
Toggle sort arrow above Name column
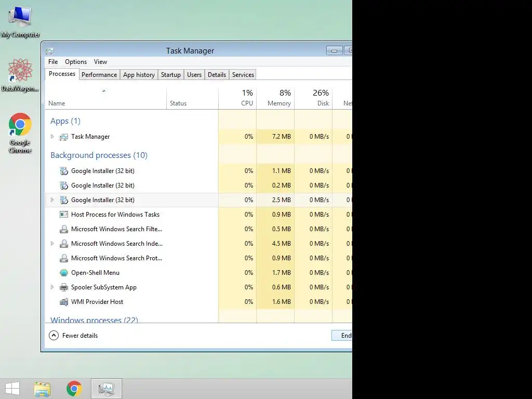click(104, 91)
